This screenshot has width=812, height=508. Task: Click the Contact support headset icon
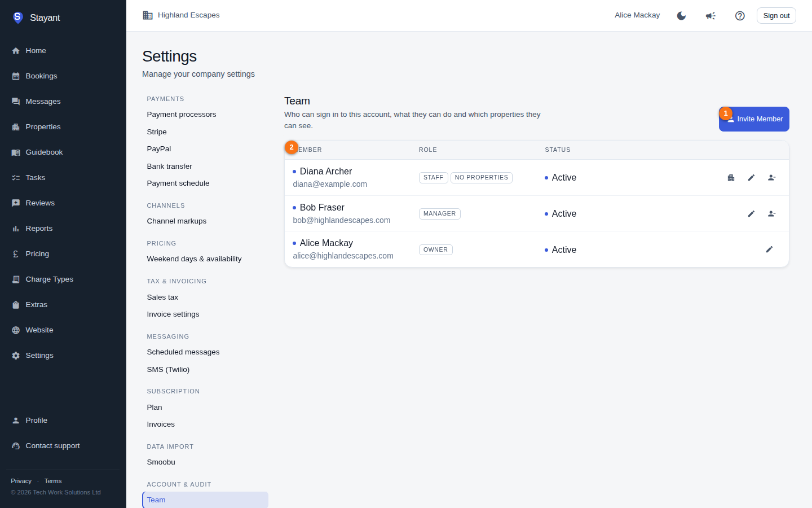(x=16, y=446)
